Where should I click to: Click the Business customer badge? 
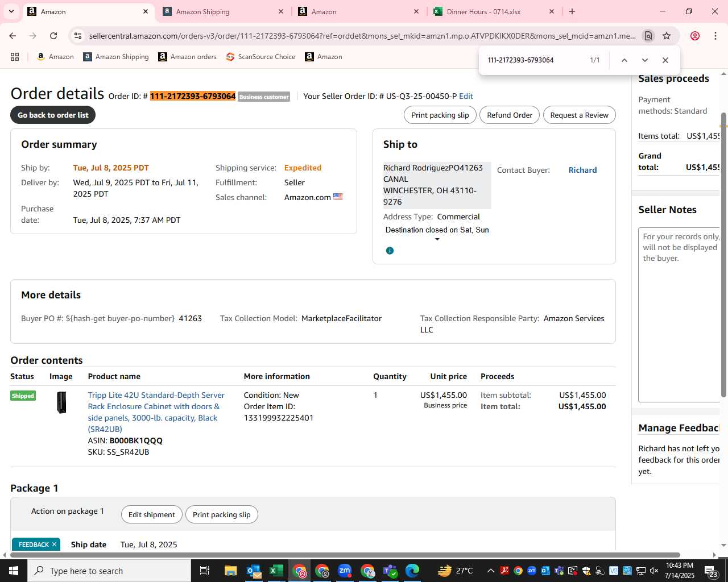[x=264, y=97]
